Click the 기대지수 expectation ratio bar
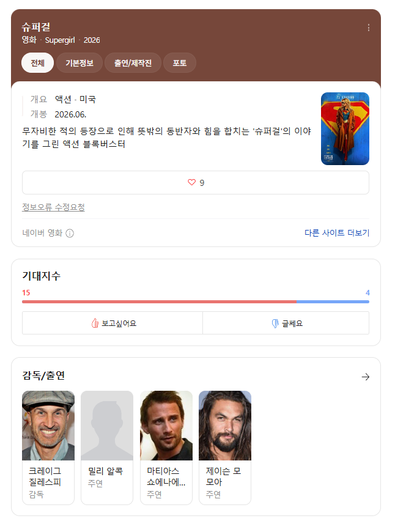The width and height of the screenshot is (395, 532). (x=196, y=301)
